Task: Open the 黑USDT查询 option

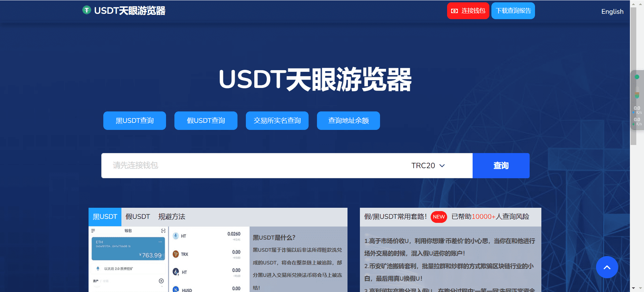Action: pos(135,120)
